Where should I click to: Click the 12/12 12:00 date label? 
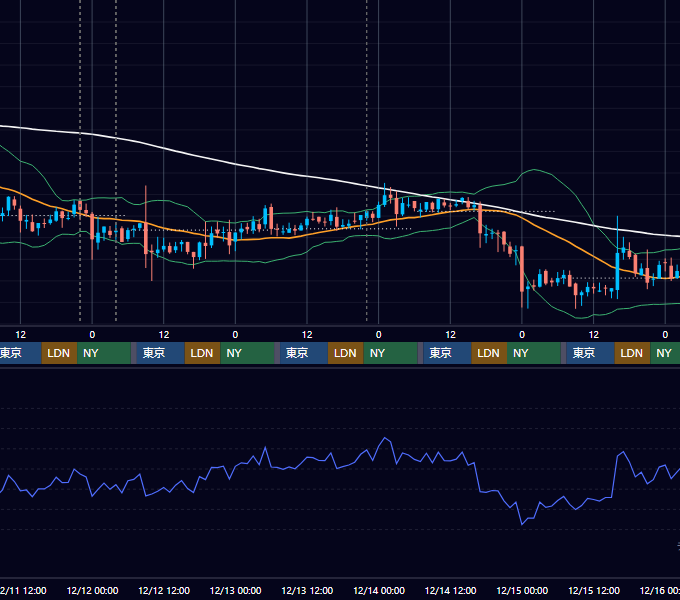[164, 590]
